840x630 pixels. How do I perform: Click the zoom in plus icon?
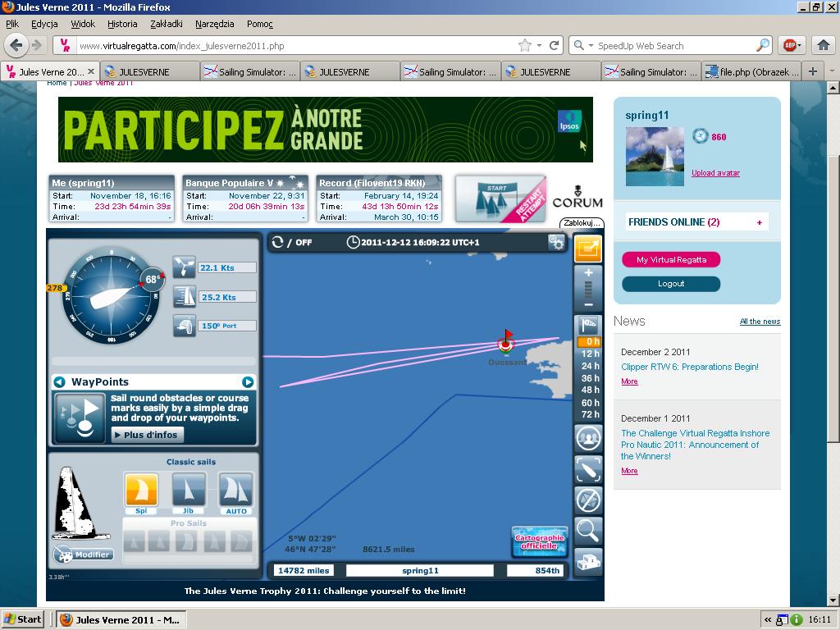coord(588,272)
